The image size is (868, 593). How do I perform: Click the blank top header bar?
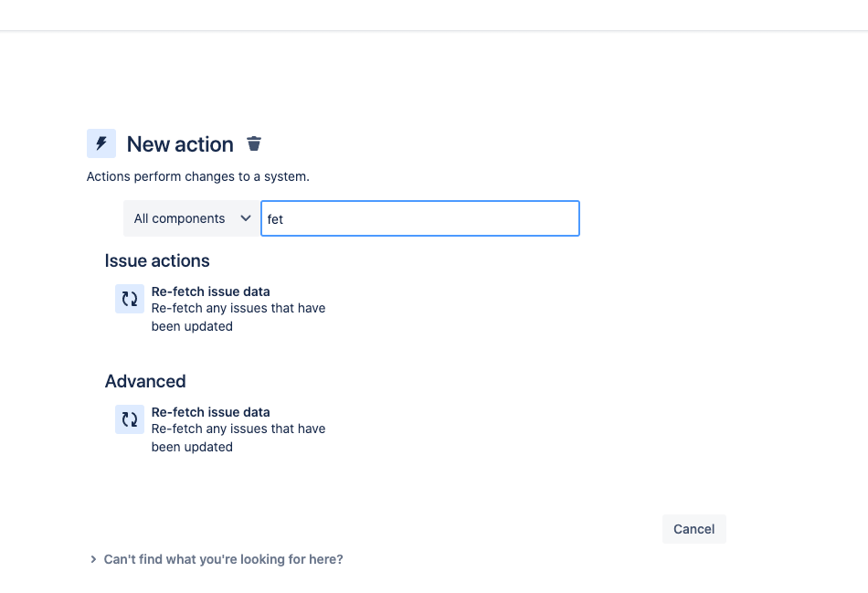(434, 15)
